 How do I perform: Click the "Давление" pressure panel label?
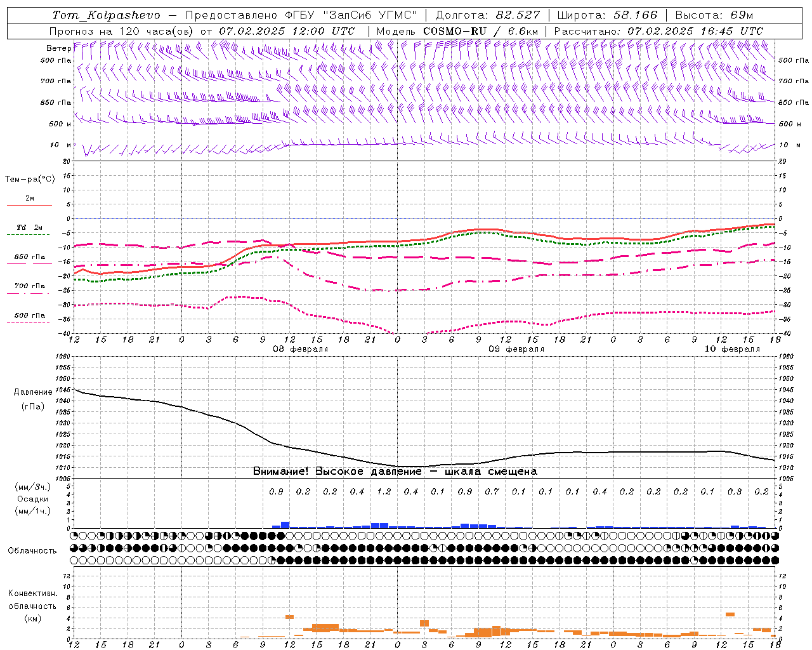click(32, 392)
